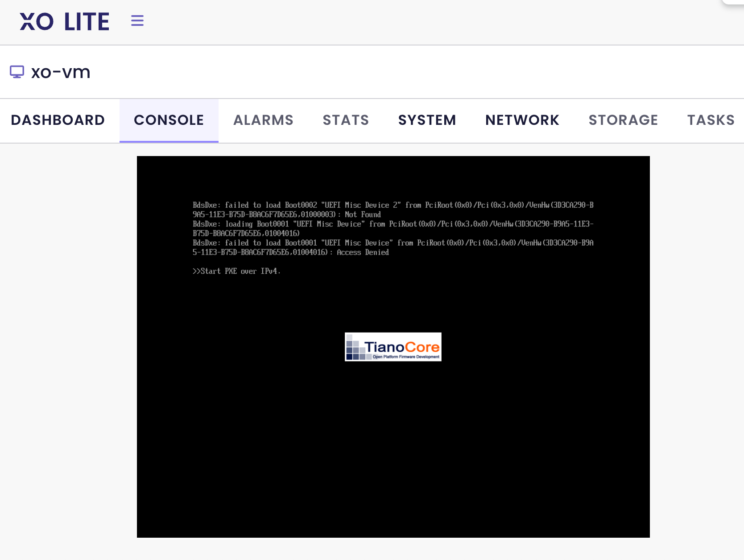Click the "Not Found" console text
The width and height of the screenshot is (744, 560).
(x=363, y=214)
